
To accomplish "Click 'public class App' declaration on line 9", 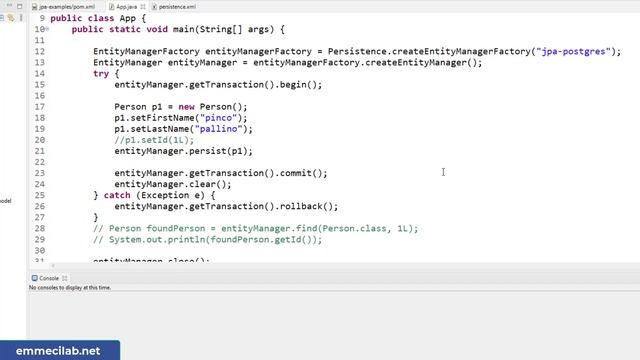I will (93, 18).
